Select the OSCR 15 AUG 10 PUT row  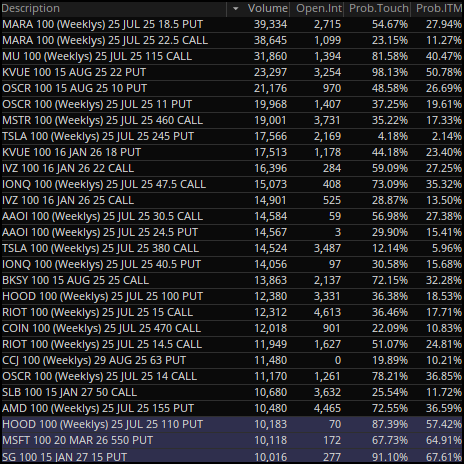[x=232, y=88]
